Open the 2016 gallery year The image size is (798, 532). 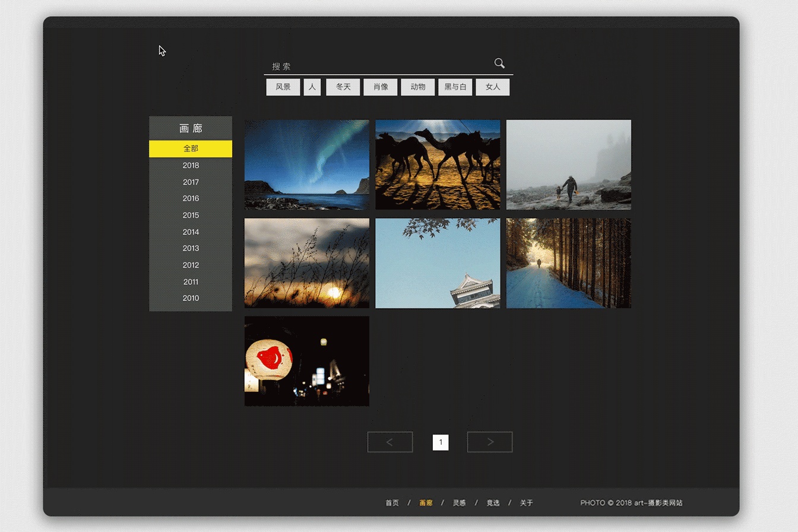point(191,198)
